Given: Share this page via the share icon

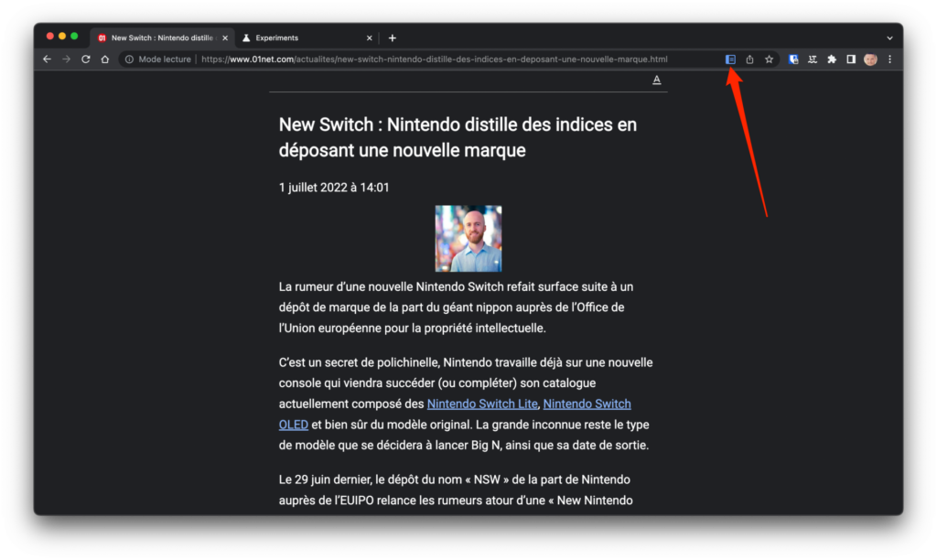Looking at the screenshot, I should coord(749,59).
